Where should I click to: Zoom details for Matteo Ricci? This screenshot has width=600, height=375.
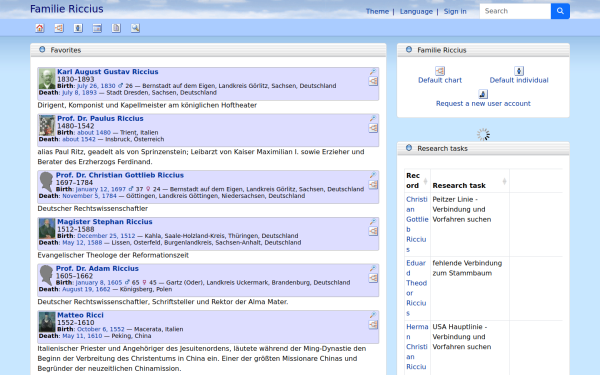click(x=373, y=315)
